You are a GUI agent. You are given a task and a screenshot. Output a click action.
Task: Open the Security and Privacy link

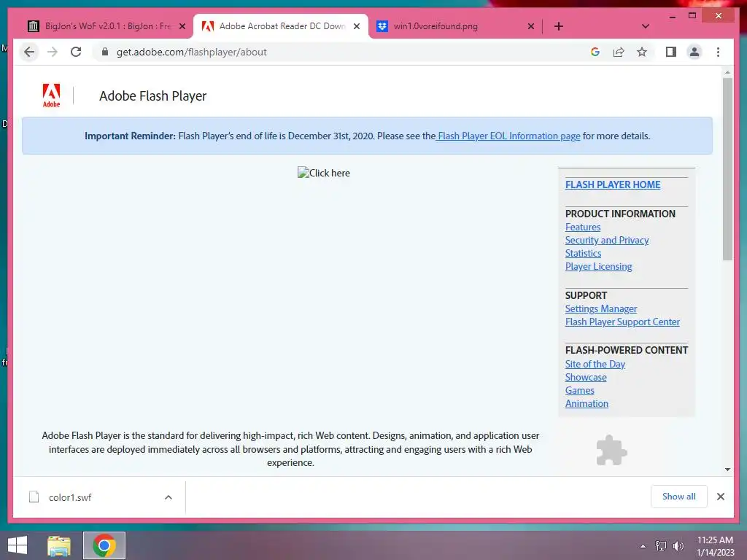[607, 241]
